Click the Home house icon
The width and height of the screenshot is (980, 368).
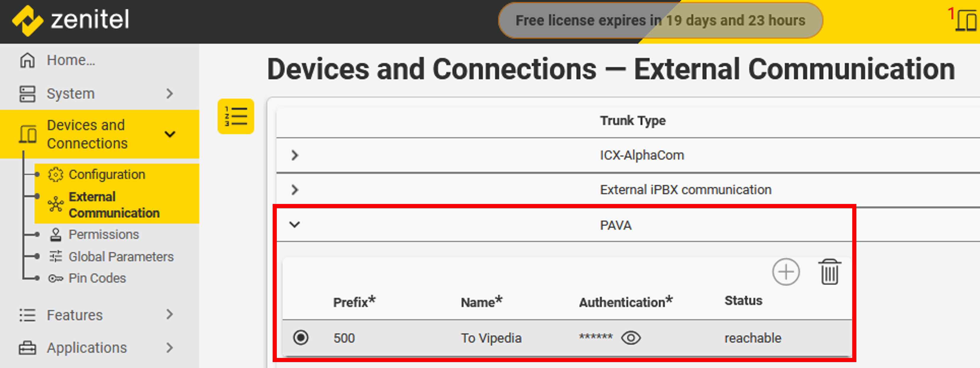(x=28, y=60)
